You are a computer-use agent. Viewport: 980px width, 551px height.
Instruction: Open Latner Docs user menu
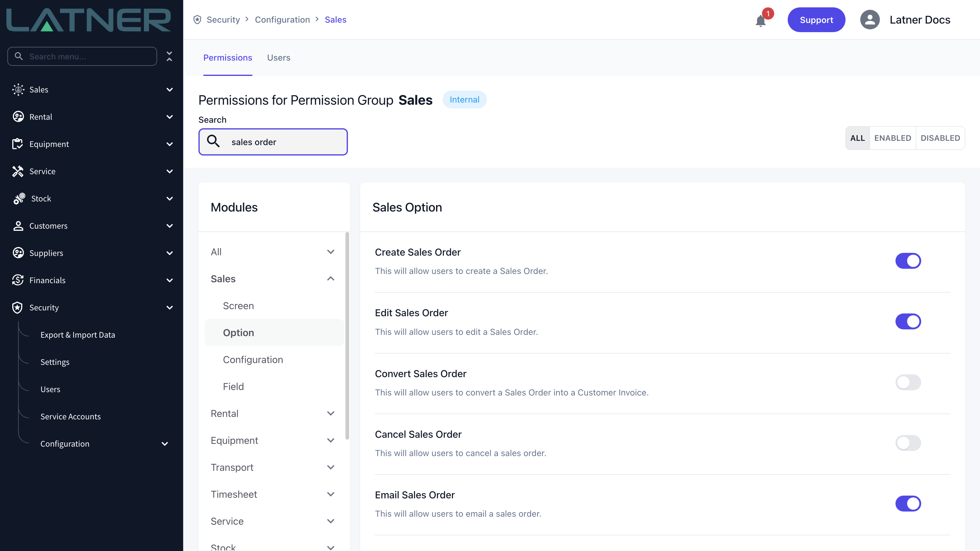coord(920,20)
